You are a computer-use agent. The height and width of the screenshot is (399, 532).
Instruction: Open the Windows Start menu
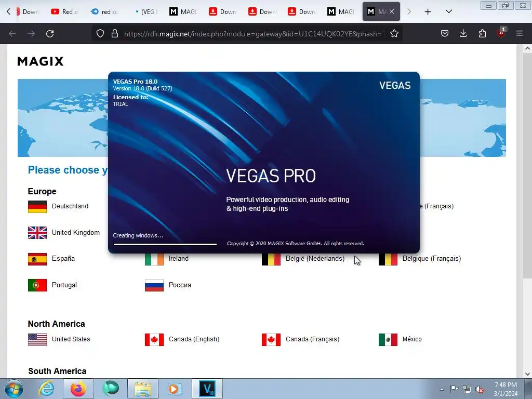click(14, 389)
